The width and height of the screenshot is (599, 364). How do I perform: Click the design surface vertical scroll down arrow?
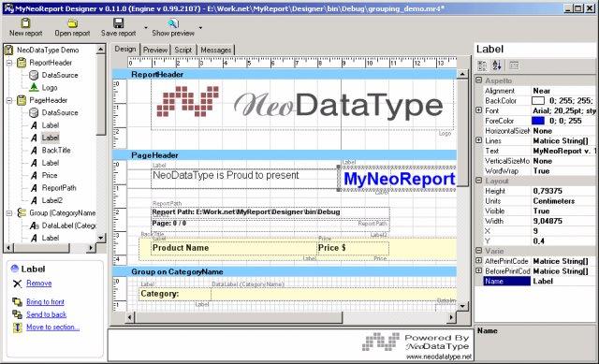462,306
